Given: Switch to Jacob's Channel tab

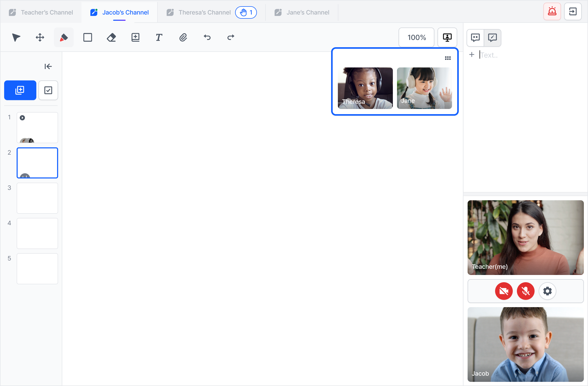Looking at the screenshot, I should pyautogui.click(x=119, y=12).
